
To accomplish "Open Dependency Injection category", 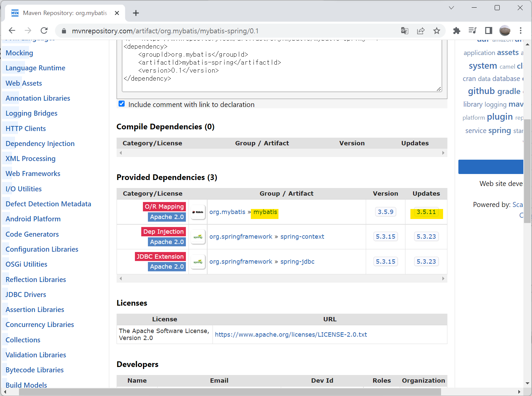I will click(40, 144).
